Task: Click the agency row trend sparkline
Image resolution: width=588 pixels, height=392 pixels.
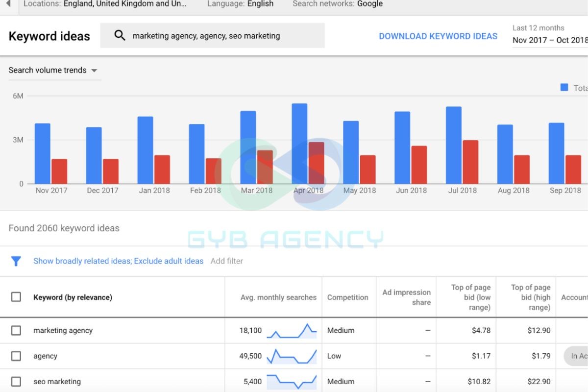Action: 292,356
